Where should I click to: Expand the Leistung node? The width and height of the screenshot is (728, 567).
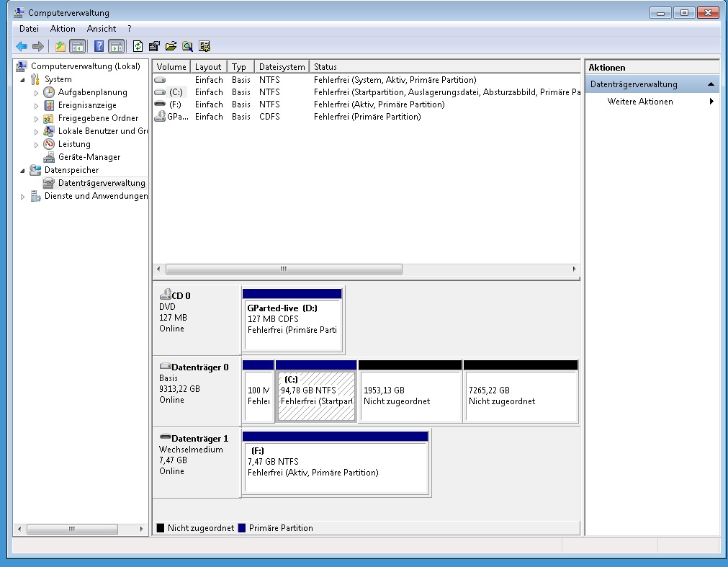[36, 144]
